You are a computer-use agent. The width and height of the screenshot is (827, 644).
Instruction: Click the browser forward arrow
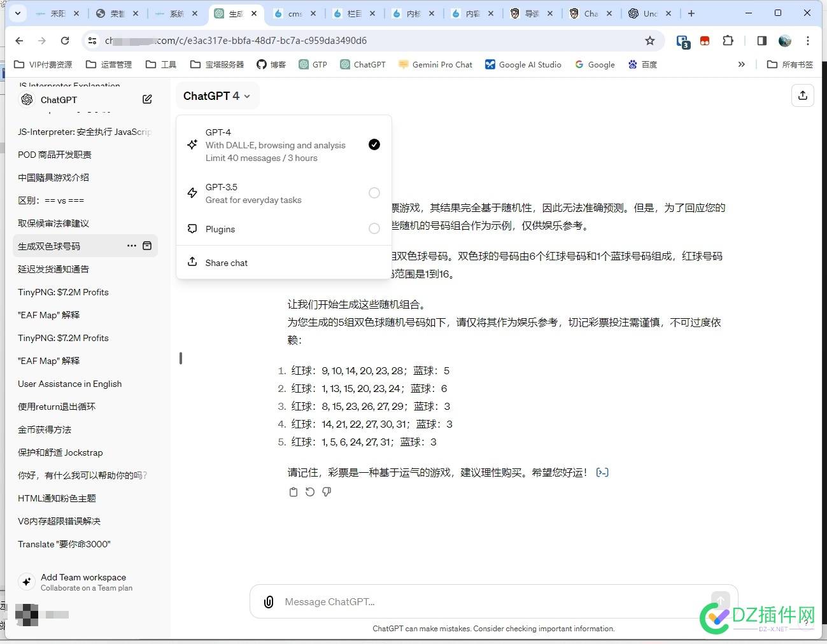42,41
